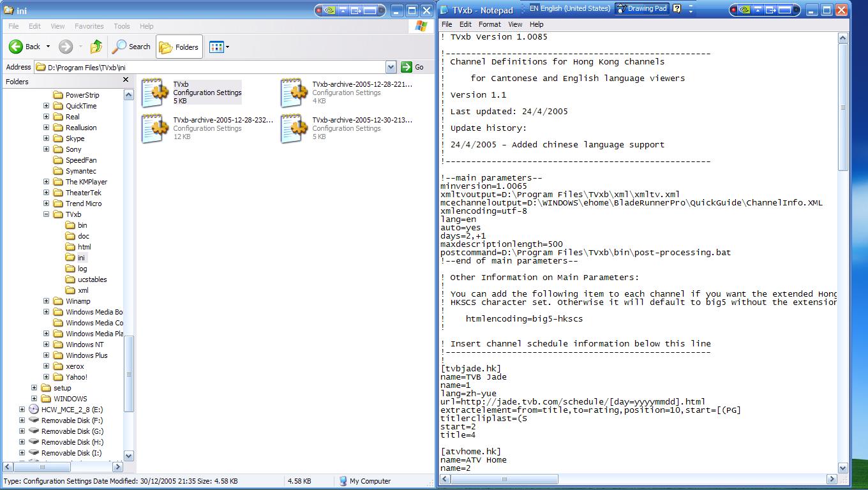Click the Up folder icon in toolbar
Screen dimensions: 868x490
coord(96,47)
